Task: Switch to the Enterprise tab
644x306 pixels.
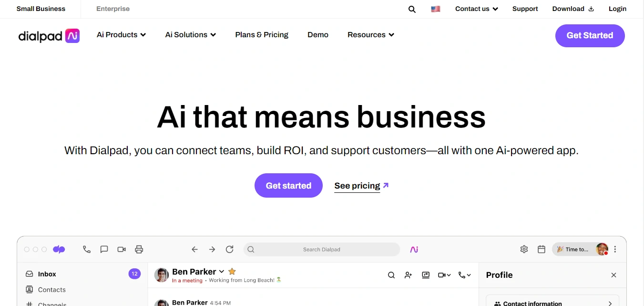Action: 113,9
